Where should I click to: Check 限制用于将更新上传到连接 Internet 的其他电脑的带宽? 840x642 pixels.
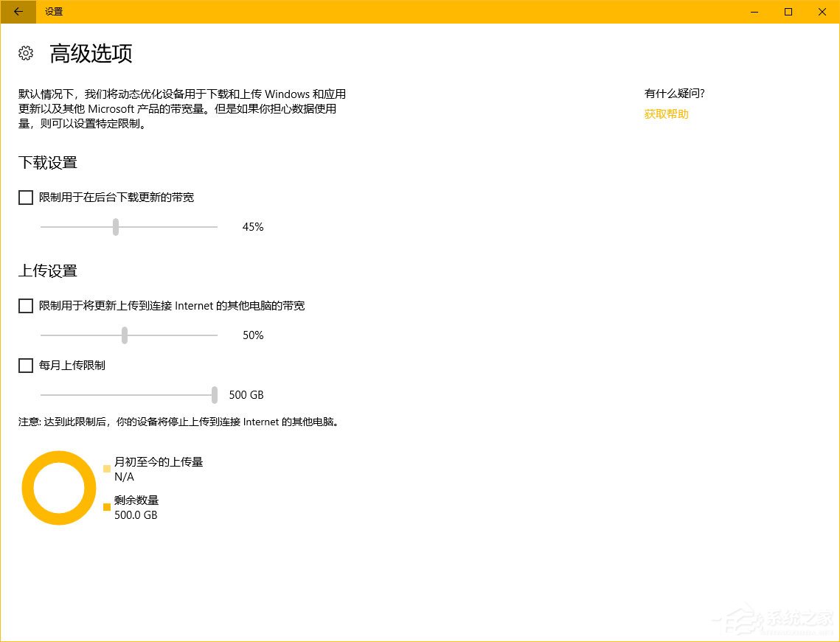coord(25,306)
